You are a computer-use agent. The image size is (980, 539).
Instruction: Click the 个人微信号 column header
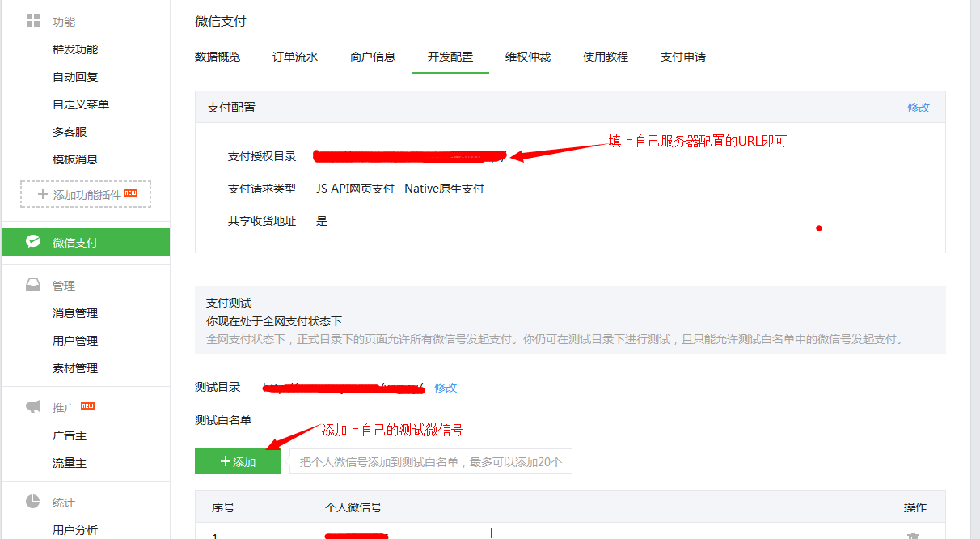353,507
